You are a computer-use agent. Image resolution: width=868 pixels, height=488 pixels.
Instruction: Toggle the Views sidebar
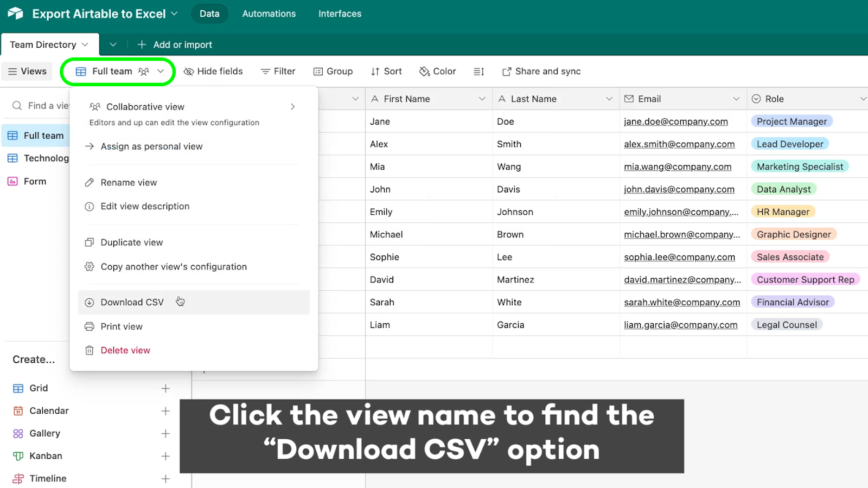[27, 71]
